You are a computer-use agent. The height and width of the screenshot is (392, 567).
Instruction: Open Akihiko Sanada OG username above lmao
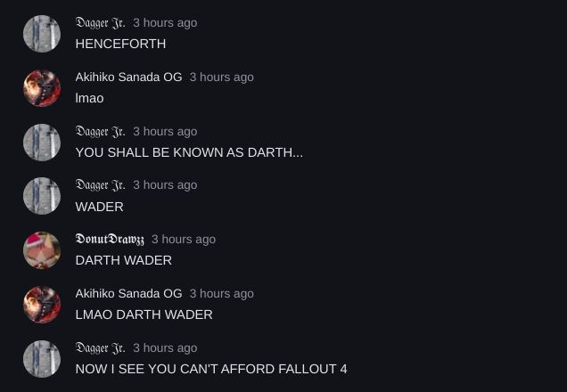(x=128, y=77)
